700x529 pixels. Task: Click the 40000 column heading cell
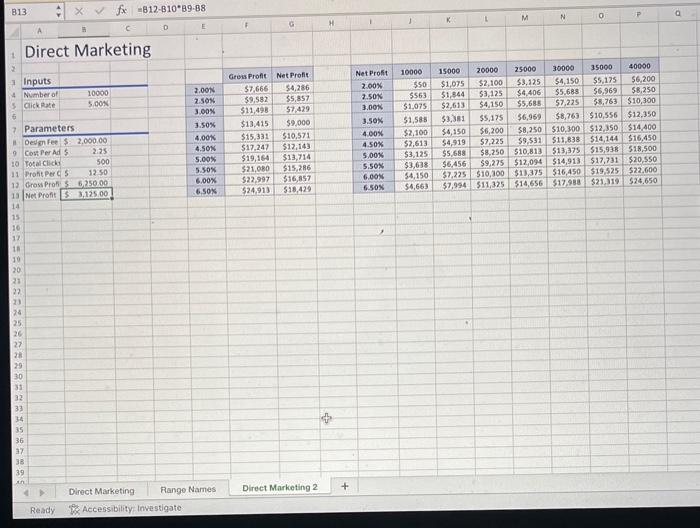pyautogui.click(x=639, y=66)
